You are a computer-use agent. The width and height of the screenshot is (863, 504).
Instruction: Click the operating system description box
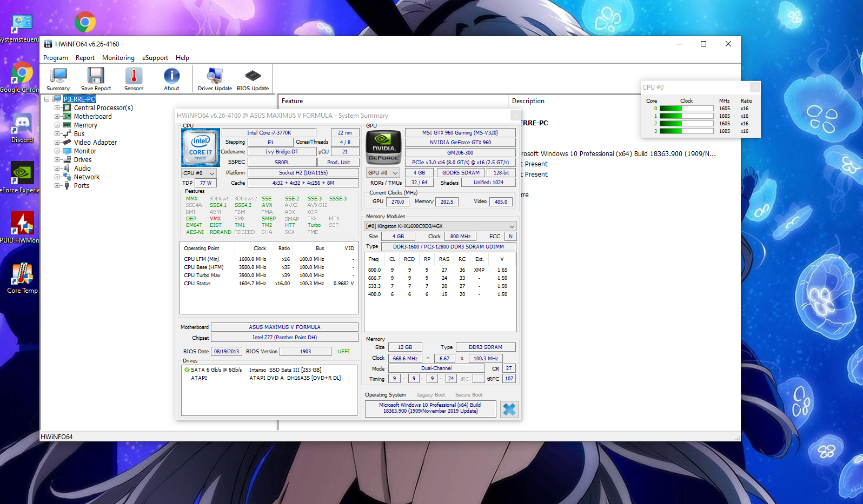[x=430, y=408]
